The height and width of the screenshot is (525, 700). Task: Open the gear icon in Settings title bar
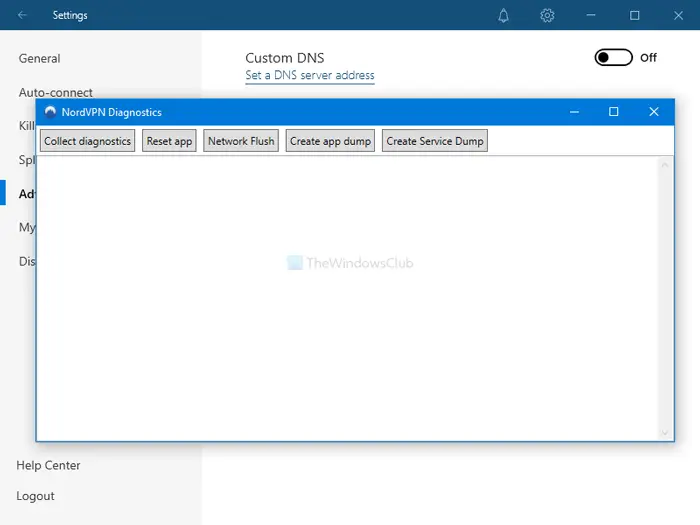547,16
